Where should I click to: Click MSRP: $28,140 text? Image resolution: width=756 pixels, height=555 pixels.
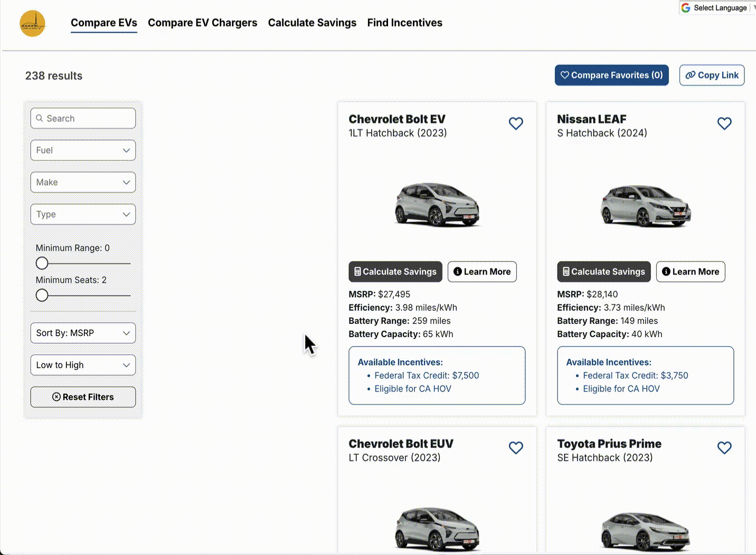[x=588, y=294]
